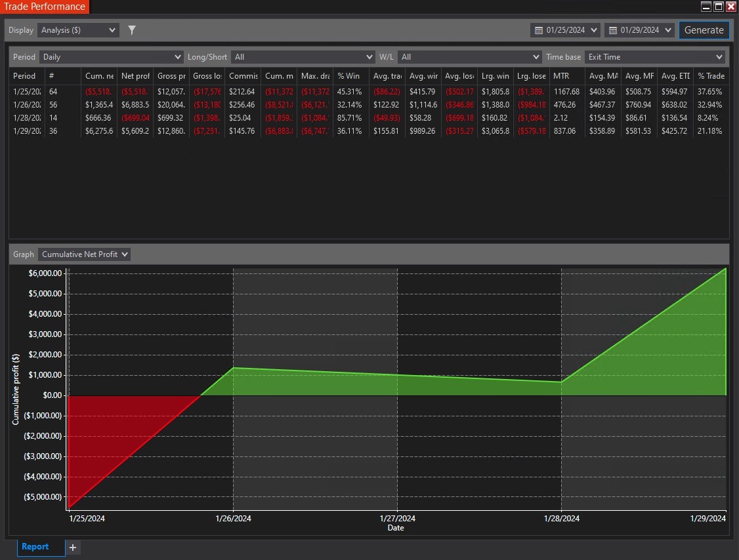Sort by the Max. drawdown column header
The width and height of the screenshot is (739, 560).
pos(315,76)
